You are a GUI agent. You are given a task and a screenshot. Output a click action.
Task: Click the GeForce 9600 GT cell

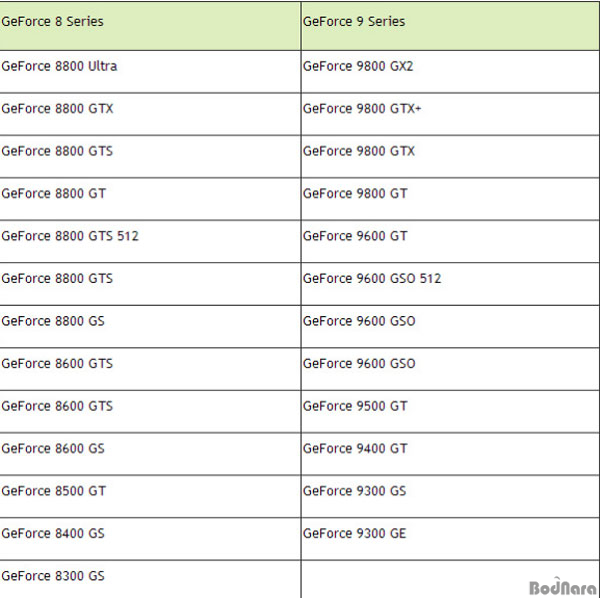click(450, 241)
